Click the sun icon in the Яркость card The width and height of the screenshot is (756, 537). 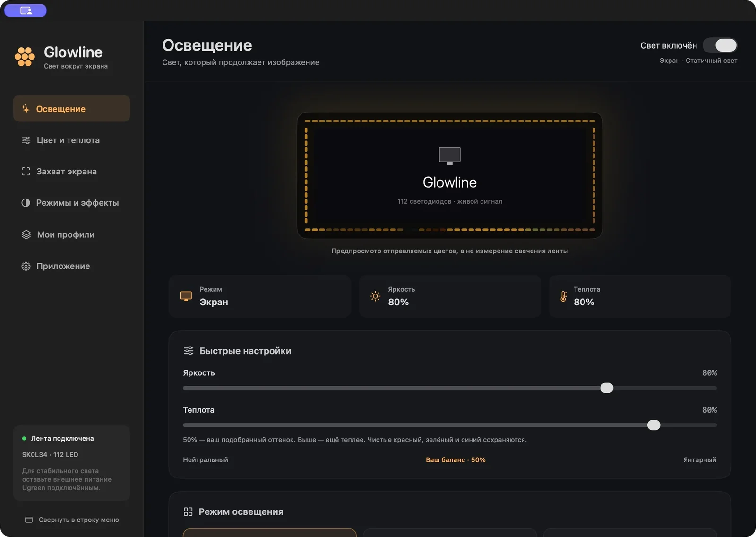pos(375,296)
